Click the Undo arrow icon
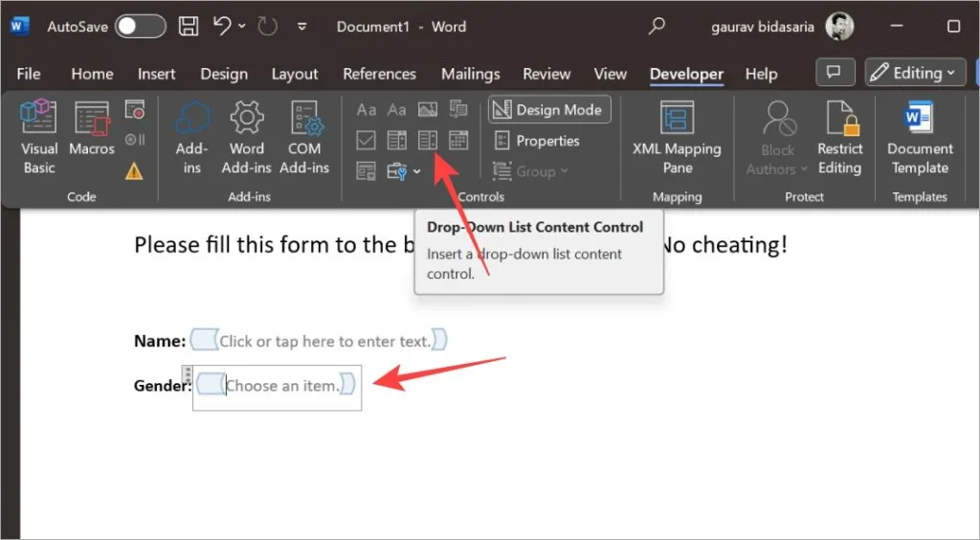 point(222,26)
